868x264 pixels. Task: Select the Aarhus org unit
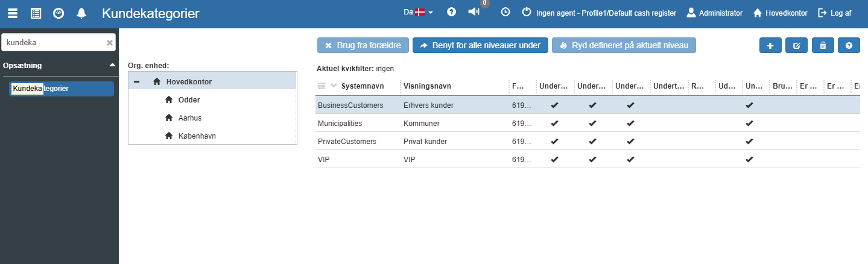pyautogui.click(x=189, y=118)
